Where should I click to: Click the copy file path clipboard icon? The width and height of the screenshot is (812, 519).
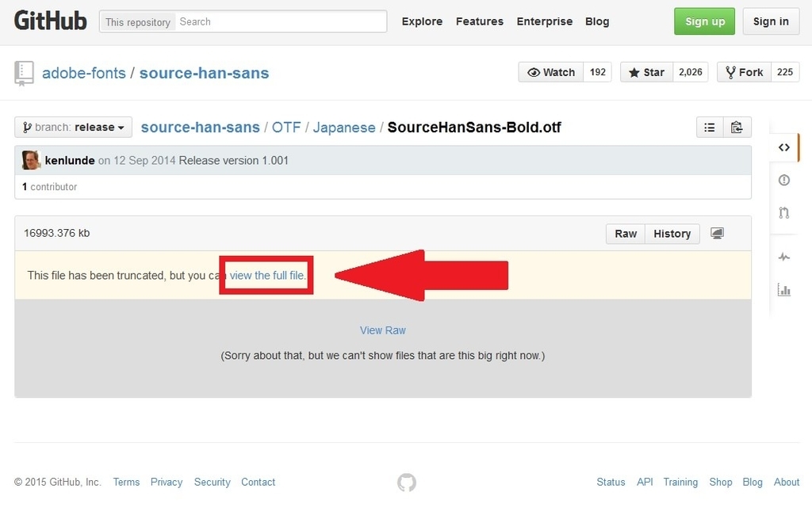tap(737, 128)
